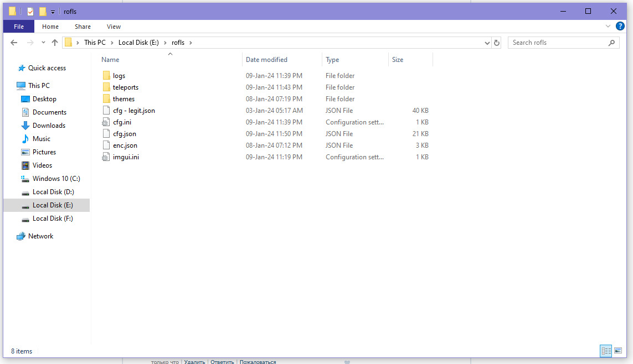Click the rofls breadcrumb in the address bar
The image size is (633, 364).
coord(178,43)
